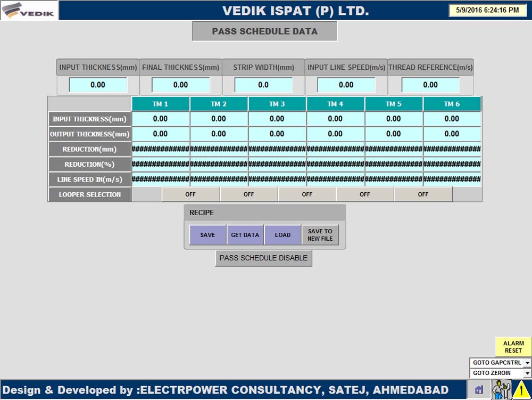Click the TM 4 column header
The width and height of the screenshot is (532, 400).
(335, 104)
